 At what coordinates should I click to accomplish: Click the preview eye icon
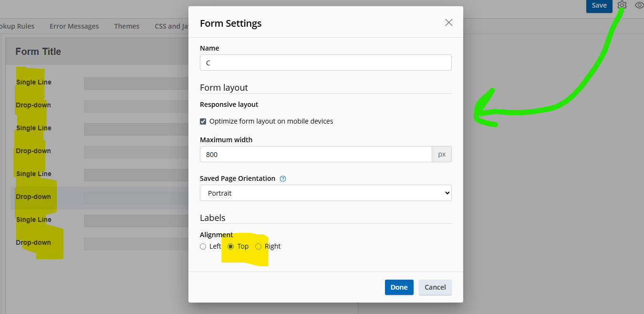[x=640, y=5]
